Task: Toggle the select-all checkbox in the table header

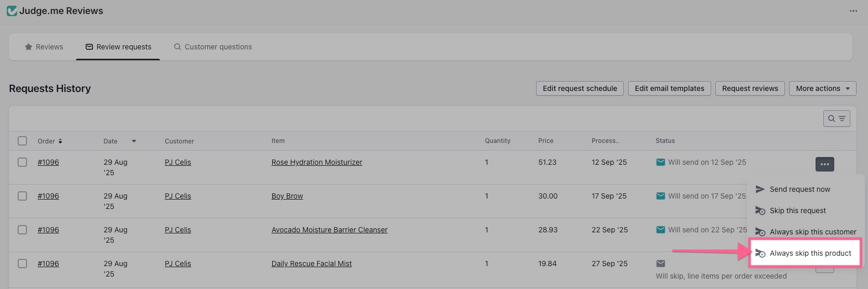Action: (x=22, y=141)
